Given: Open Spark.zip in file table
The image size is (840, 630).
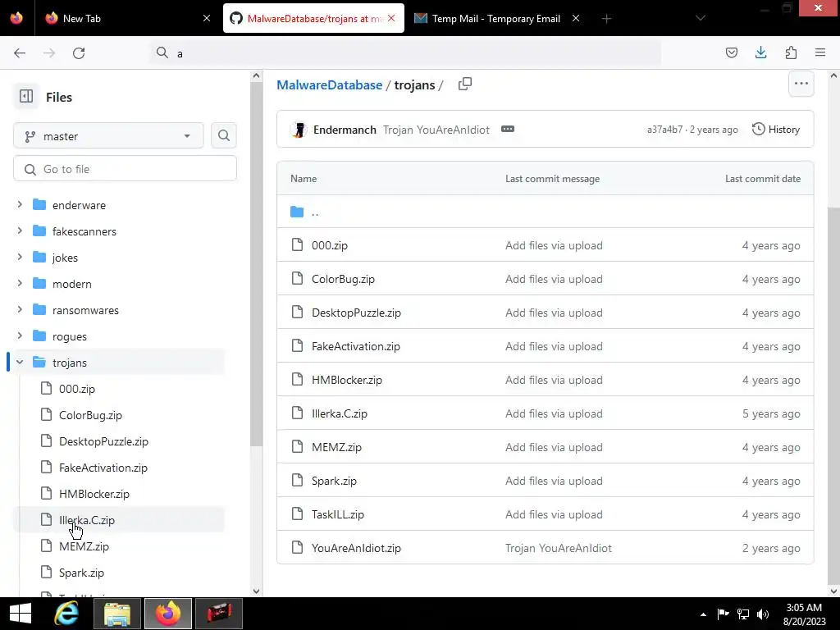Looking at the screenshot, I should click(335, 481).
